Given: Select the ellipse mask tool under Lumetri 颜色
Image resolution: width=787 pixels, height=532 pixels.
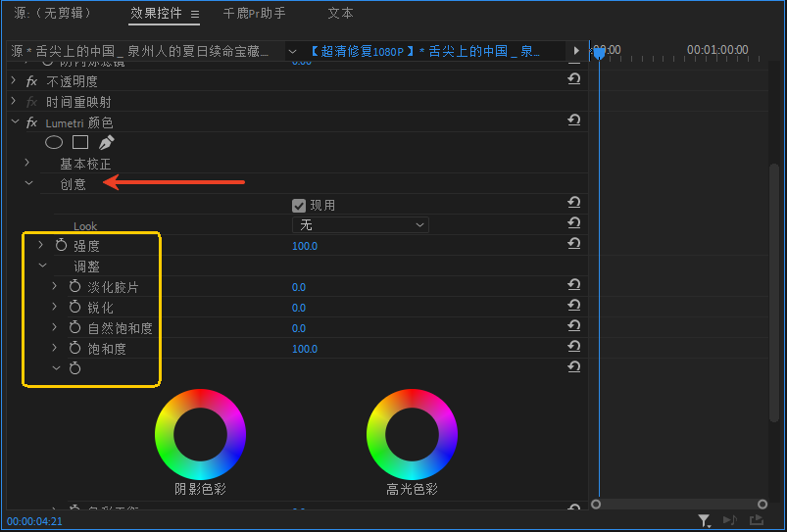Looking at the screenshot, I should tap(54, 142).
